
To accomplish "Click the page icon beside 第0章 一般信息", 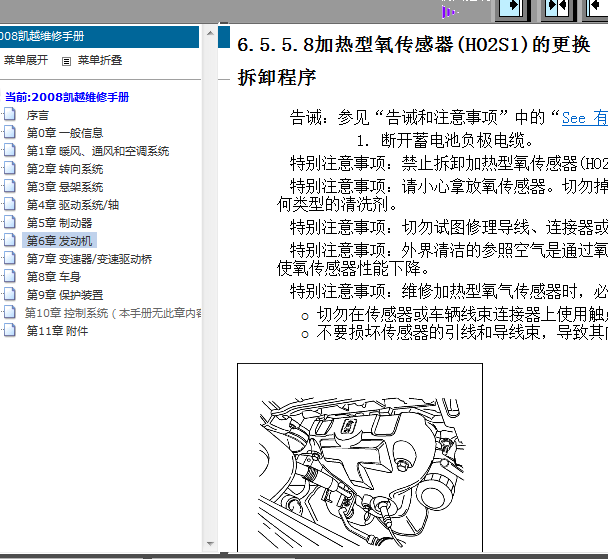I will (10, 133).
